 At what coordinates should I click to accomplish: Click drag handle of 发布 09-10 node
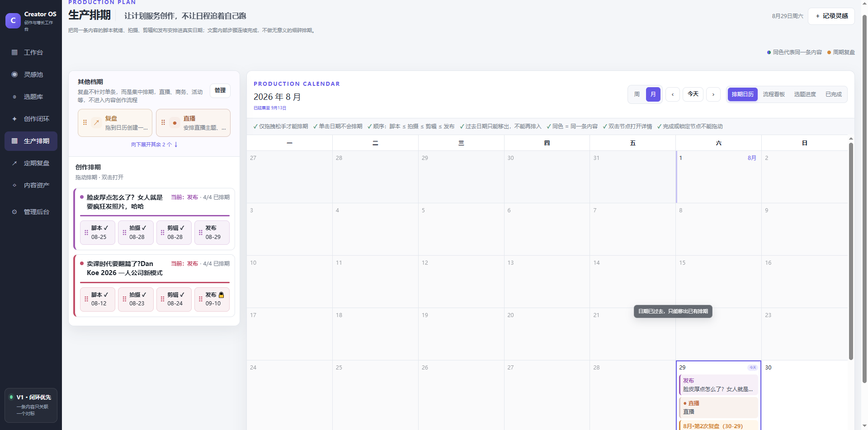[201, 299]
